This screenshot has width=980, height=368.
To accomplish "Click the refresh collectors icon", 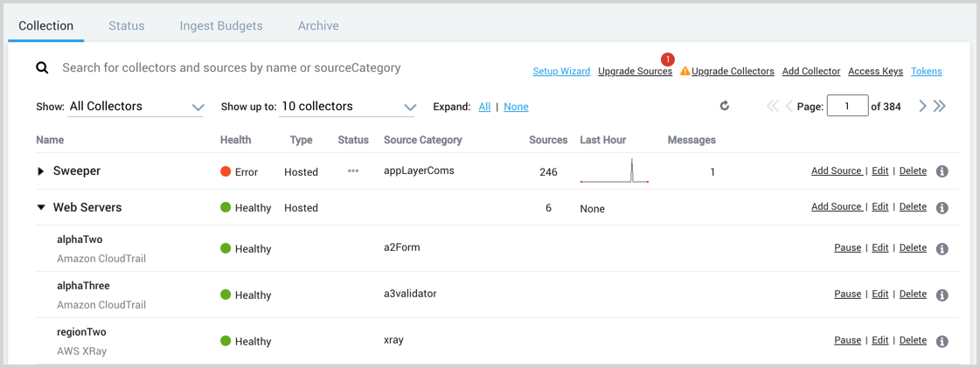I will click(724, 107).
